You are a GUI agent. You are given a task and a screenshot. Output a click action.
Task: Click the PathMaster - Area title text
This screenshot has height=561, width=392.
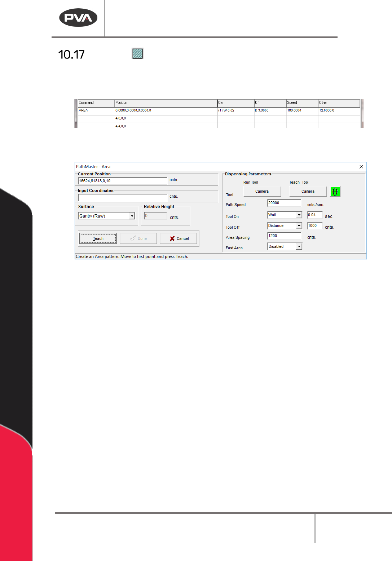(x=93, y=167)
